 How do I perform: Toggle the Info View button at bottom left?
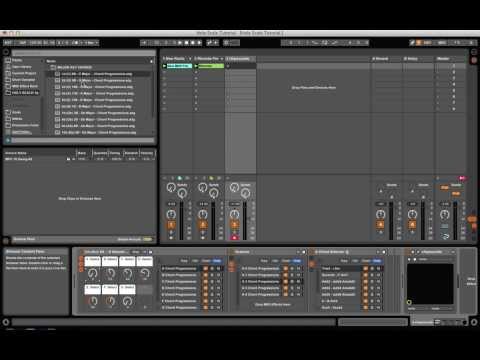click(6, 322)
